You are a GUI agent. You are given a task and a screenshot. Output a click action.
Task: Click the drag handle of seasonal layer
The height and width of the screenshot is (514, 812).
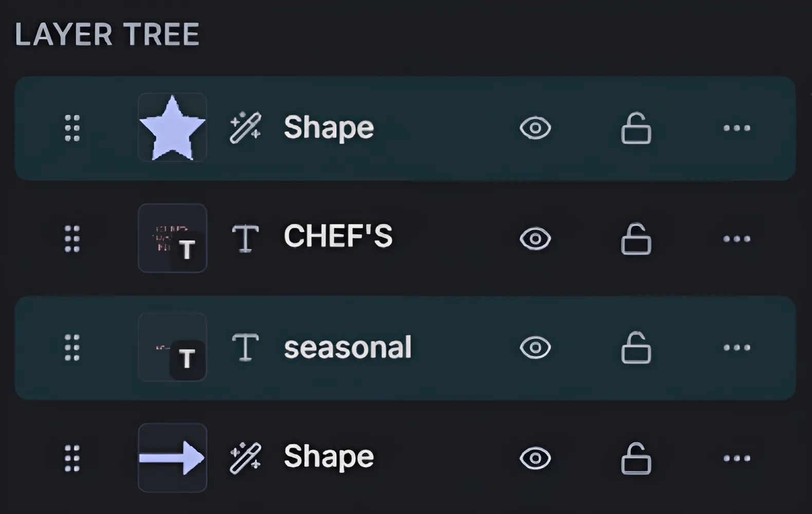(72, 347)
